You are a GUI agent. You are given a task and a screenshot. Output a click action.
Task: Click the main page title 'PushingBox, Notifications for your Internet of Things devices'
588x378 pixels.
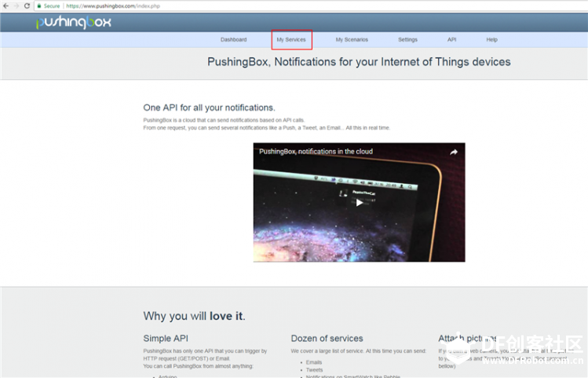[x=359, y=62]
